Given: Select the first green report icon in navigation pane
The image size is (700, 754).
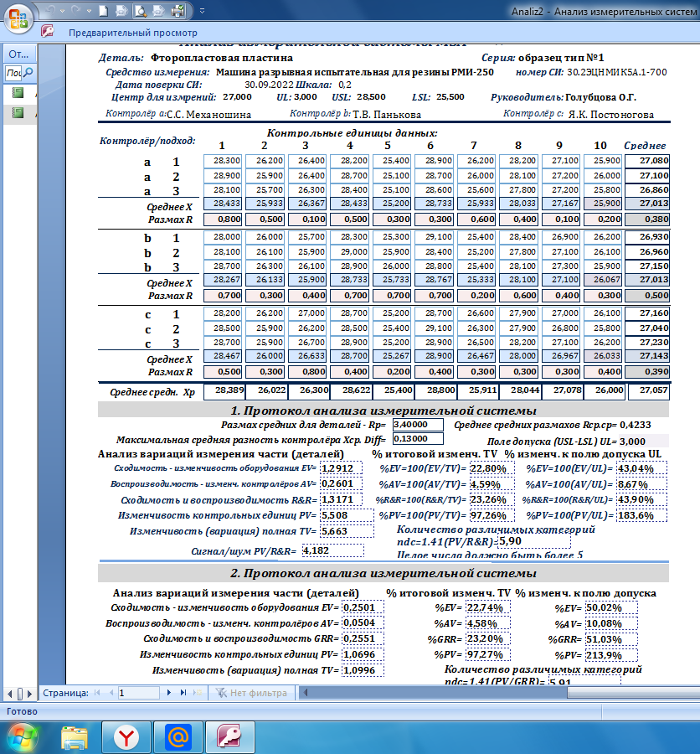Looking at the screenshot, I should 18,92.
